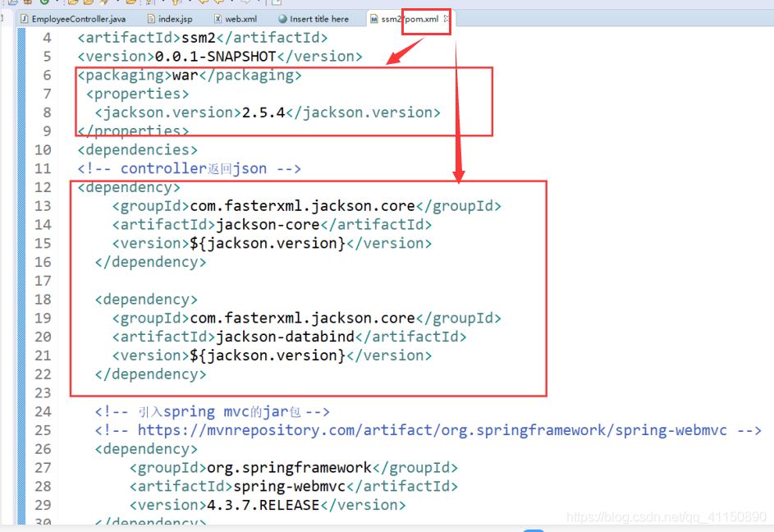This screenshot has height=532, width=774.
Task: Click the '引入spring mvc的jar包' comment
Action: point(213,411)
